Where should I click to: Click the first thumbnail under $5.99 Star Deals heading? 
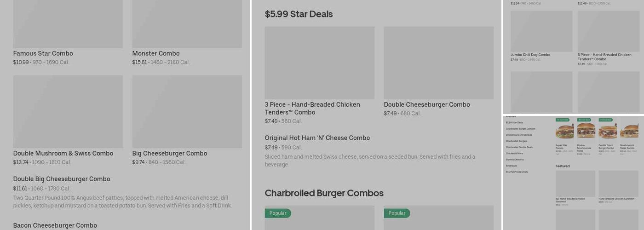319,63
